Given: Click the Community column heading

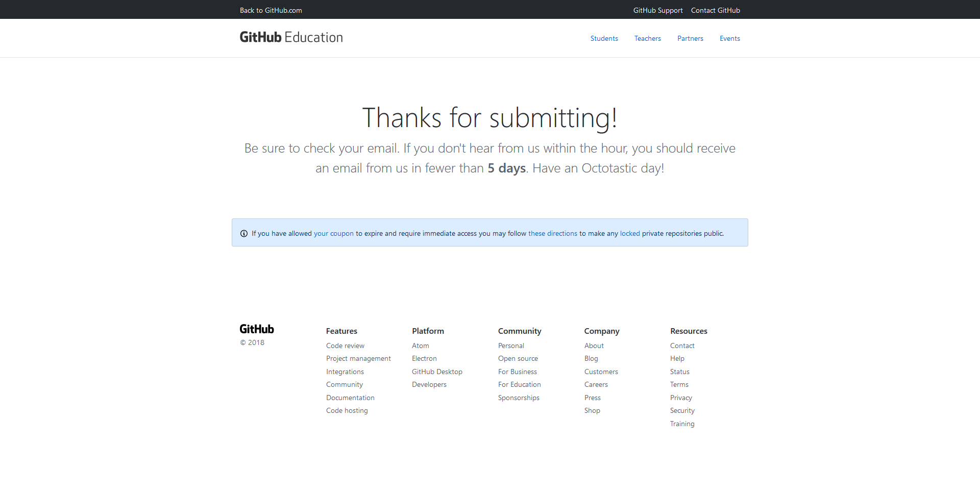Looking at the screenshot, I should [520, 331].
